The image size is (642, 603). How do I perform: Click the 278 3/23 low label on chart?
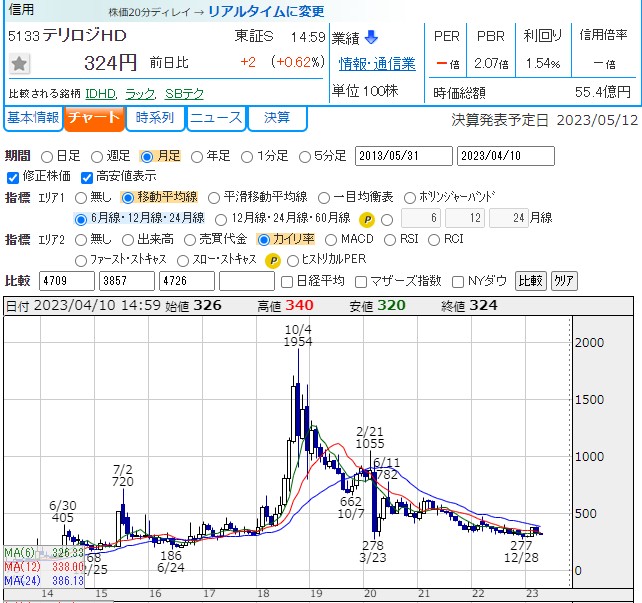373,551
